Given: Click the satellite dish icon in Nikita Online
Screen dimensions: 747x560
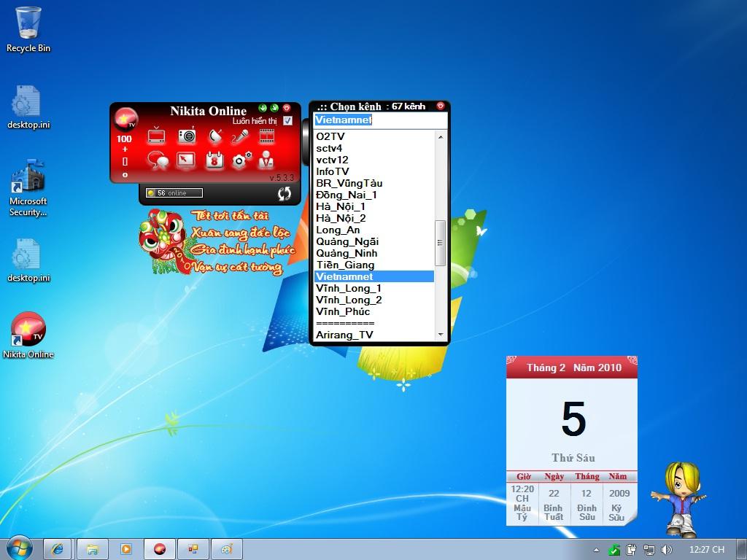Looking at the screenshot, I should [x=215, y=136].
